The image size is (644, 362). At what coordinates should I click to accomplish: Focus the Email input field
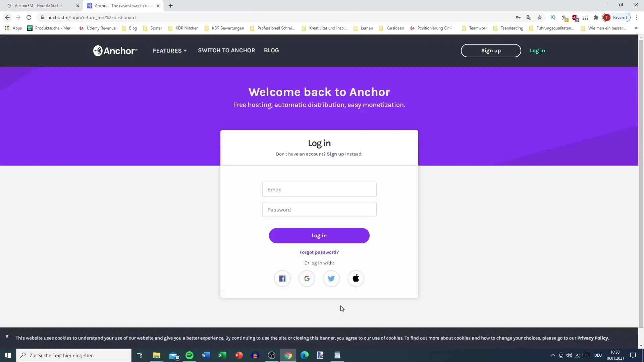tap(319, 189)
